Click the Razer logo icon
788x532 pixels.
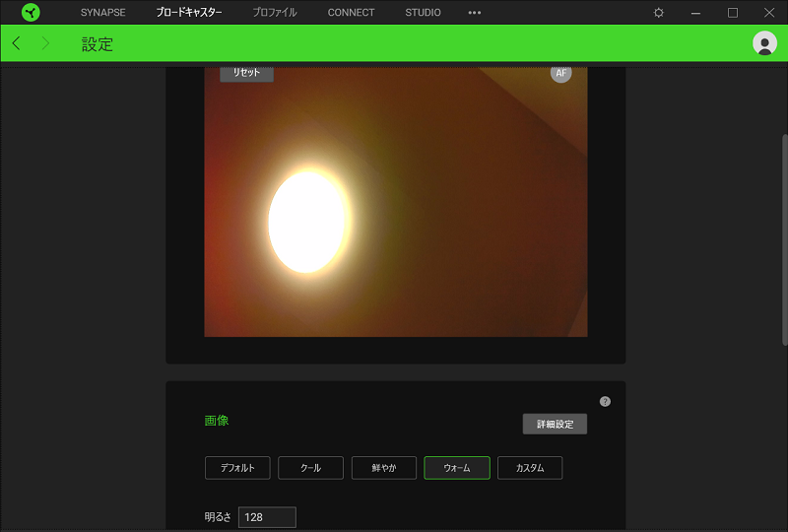tap(31, 13)
